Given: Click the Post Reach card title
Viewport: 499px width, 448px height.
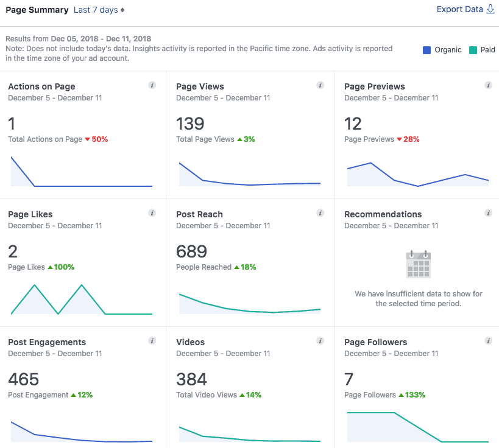Looking at the screenshot, I should click(199, 214).
